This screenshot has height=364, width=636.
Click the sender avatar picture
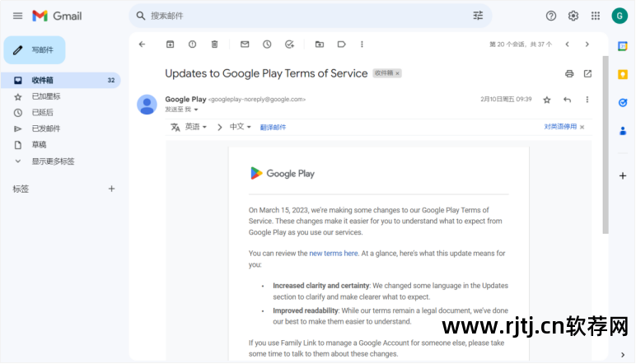click(x=147, y=105)
